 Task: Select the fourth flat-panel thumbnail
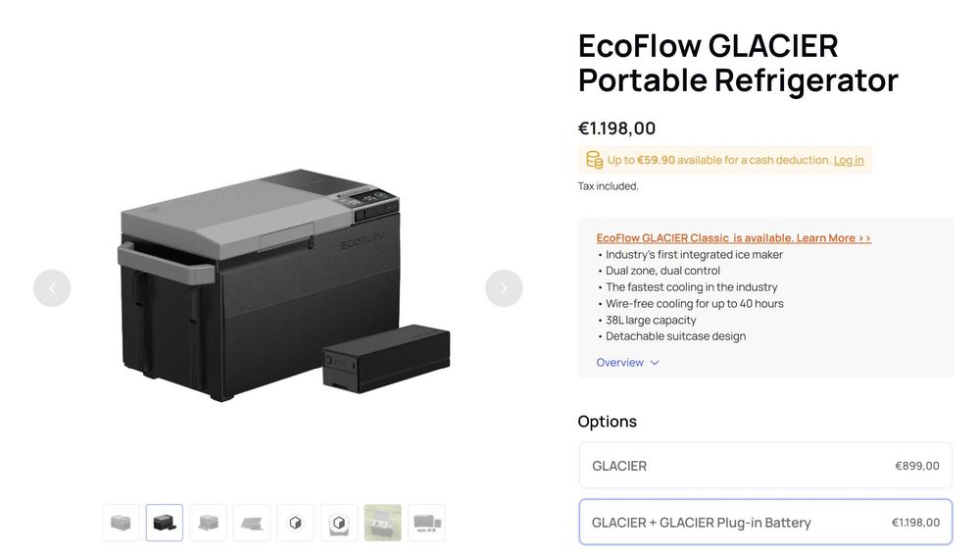point(252,523)
